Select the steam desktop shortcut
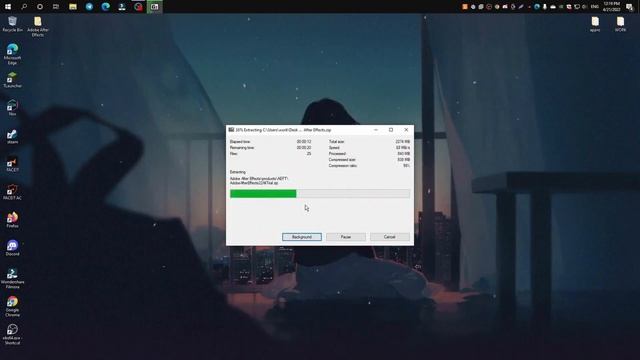This screenshot has width=640, height=360. pos(12,136)
